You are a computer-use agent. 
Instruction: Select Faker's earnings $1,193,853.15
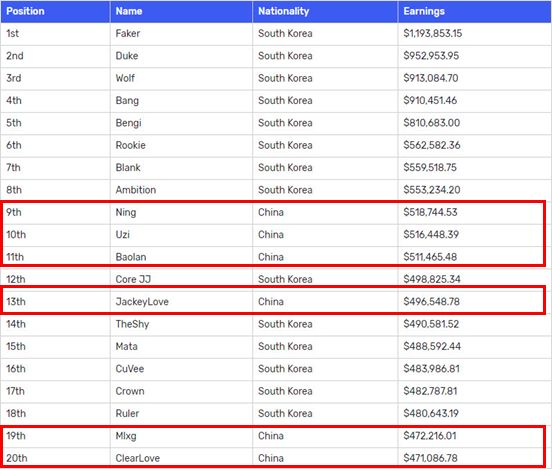[x=433, y=33]
